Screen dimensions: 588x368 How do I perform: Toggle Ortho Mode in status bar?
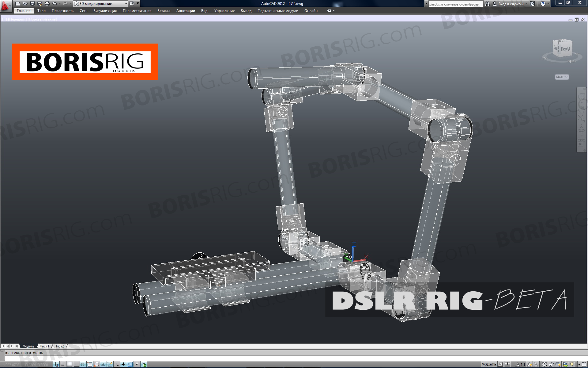point(76,364)
